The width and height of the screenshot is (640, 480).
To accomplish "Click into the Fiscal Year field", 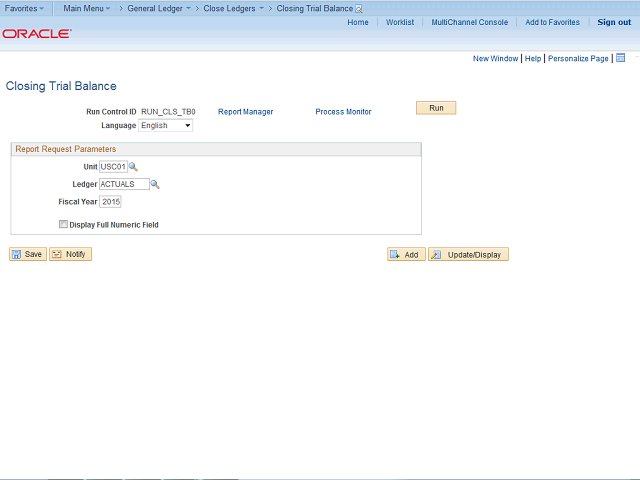I will [110, 202].
